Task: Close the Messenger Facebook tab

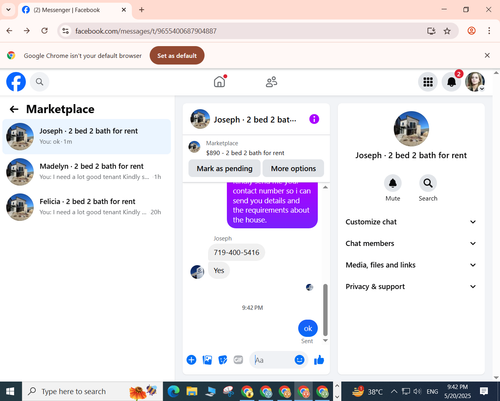Action: 124,10
